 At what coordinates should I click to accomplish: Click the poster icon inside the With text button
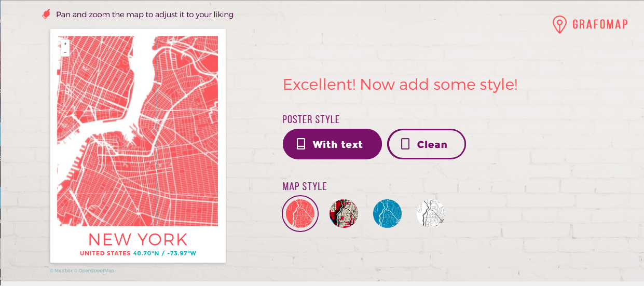[301, 144]
